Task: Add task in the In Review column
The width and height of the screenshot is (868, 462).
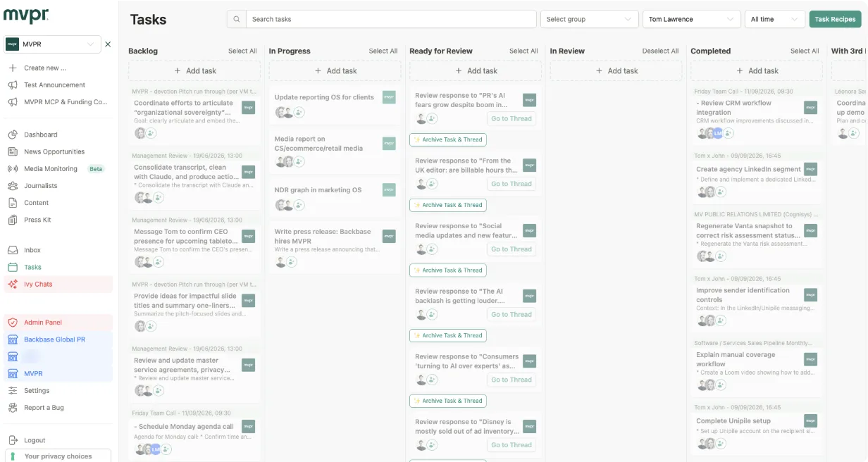Action: pos(616,70)
